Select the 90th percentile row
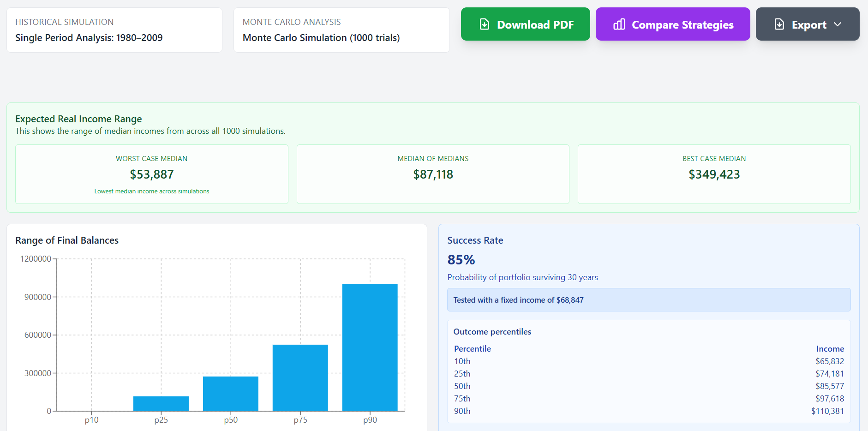This screenshot has height=431, width=868. point(648,411)
